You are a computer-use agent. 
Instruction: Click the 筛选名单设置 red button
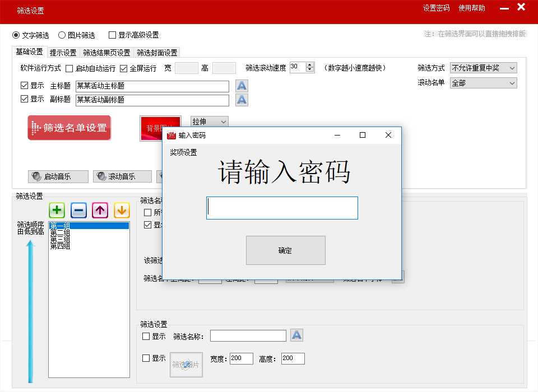pos(69,128)
